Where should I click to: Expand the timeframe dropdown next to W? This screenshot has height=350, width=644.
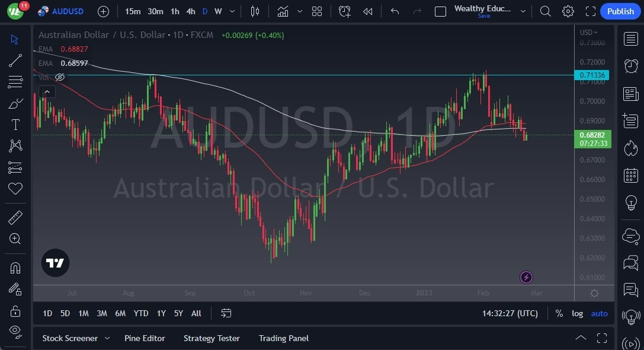click(x=232, y=11)
